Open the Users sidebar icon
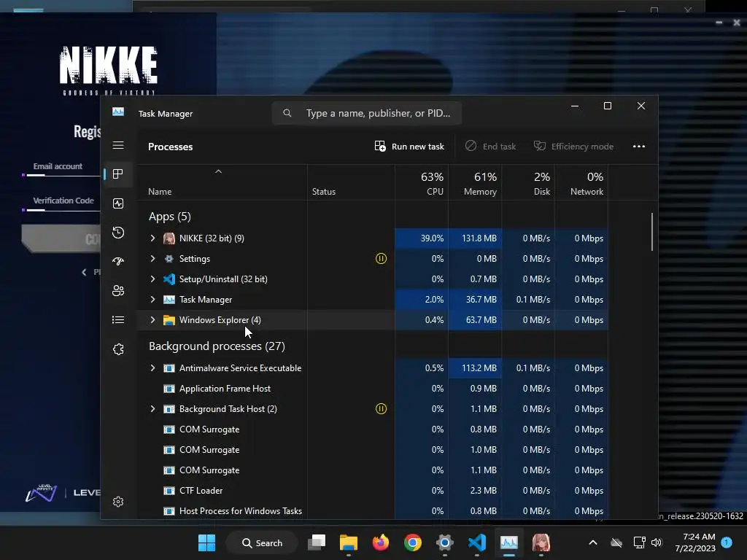747x560 pixels. 118,290
